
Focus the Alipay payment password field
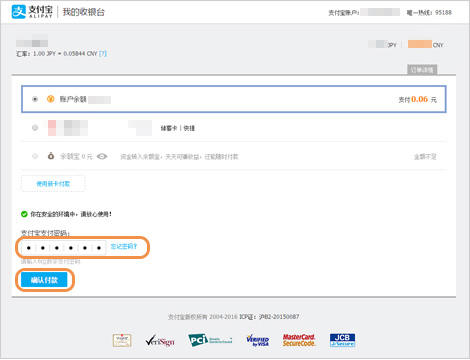click(64, 248)
